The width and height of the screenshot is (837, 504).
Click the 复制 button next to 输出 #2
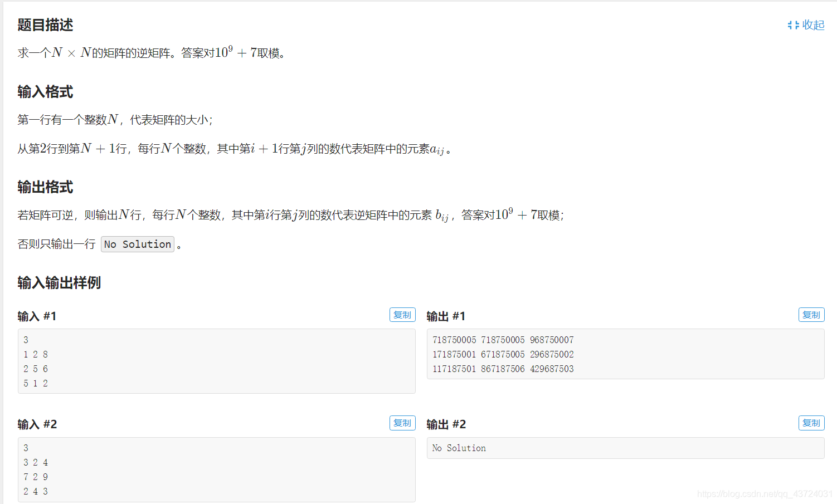coord(811,423)
